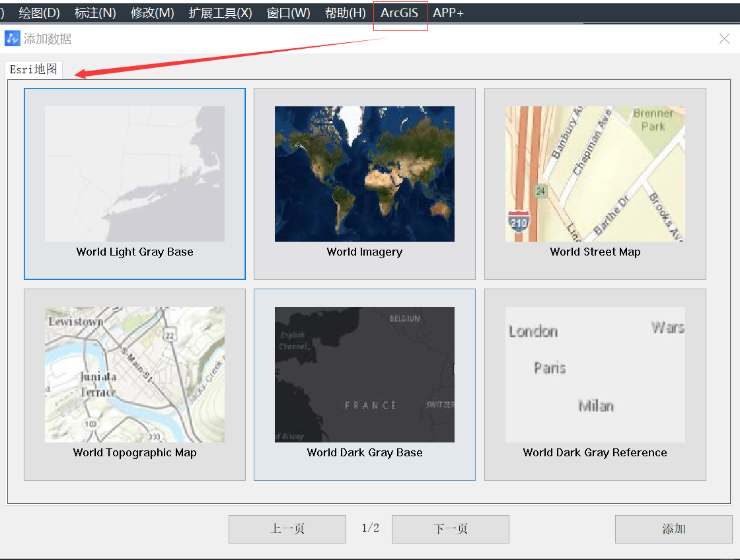Click the 添加数据 dialog app icon
The height and width of the screenshot is (560, 740).
[13, 39]
